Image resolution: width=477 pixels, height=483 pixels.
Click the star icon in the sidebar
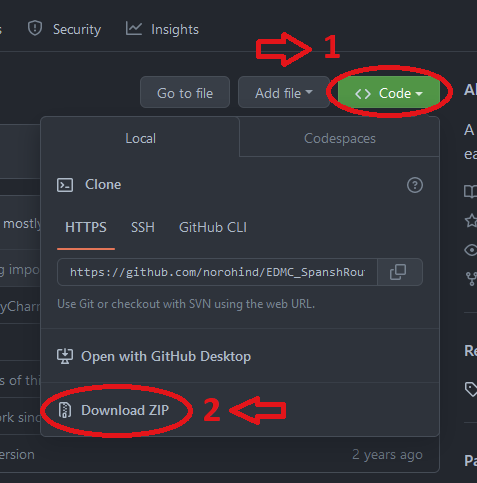coord(471,221)
